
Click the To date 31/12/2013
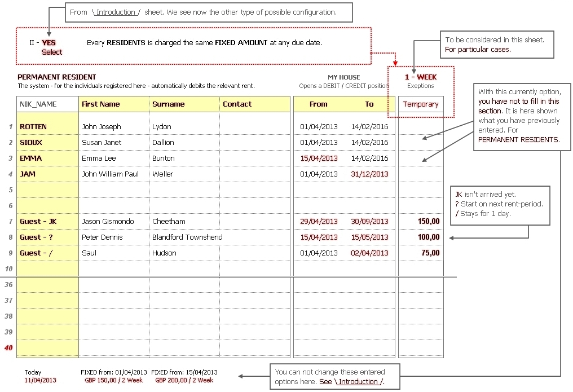(369, 174)
